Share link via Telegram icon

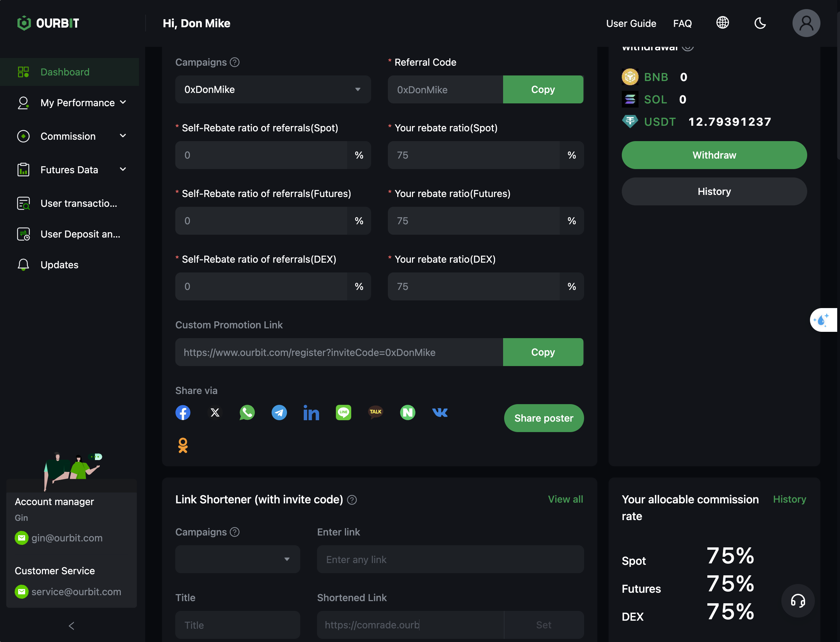click(x=279, y=412)
